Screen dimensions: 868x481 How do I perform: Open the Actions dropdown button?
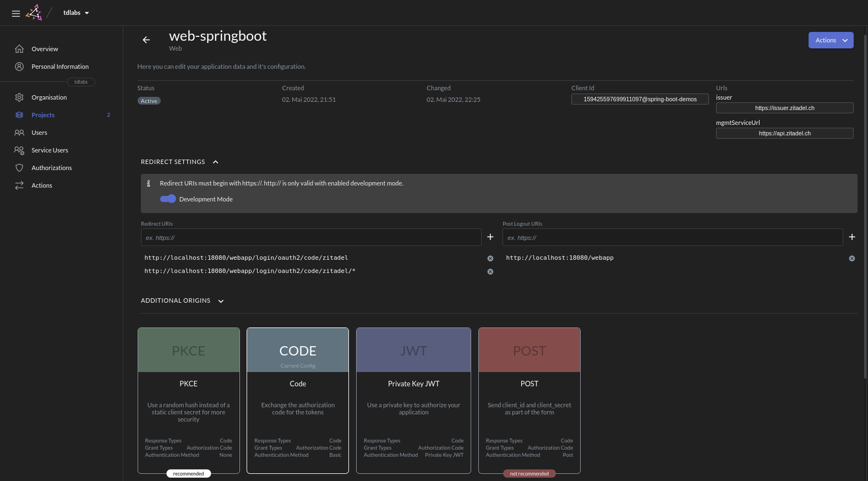click(x=831, y=40)
